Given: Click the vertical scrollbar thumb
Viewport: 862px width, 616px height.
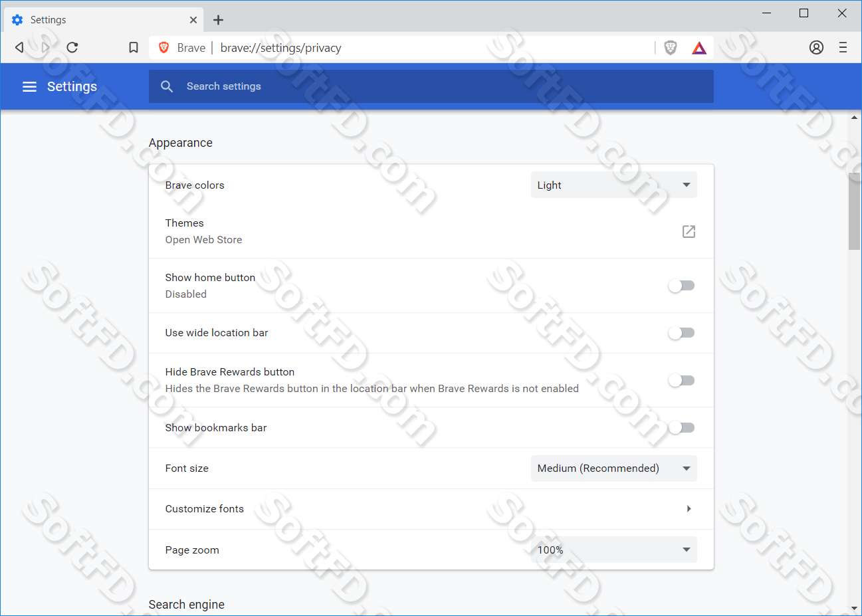Looking at the screenshot, I should (x=854, y=211).
